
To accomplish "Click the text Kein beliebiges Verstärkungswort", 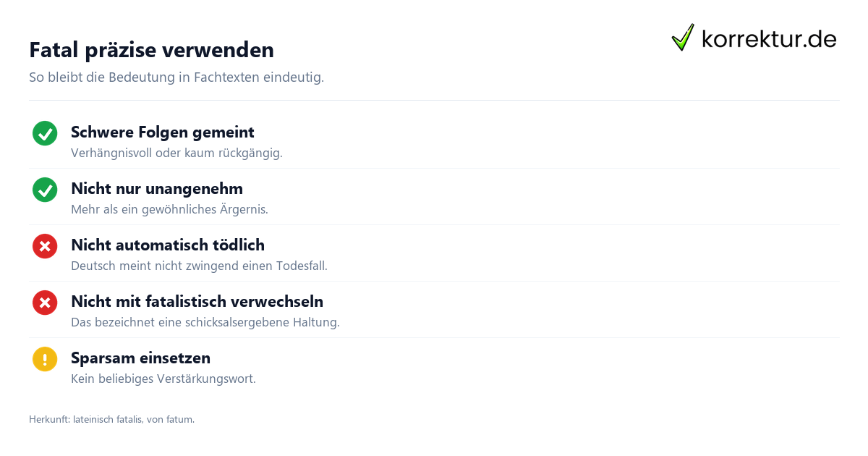I will 163,379.
